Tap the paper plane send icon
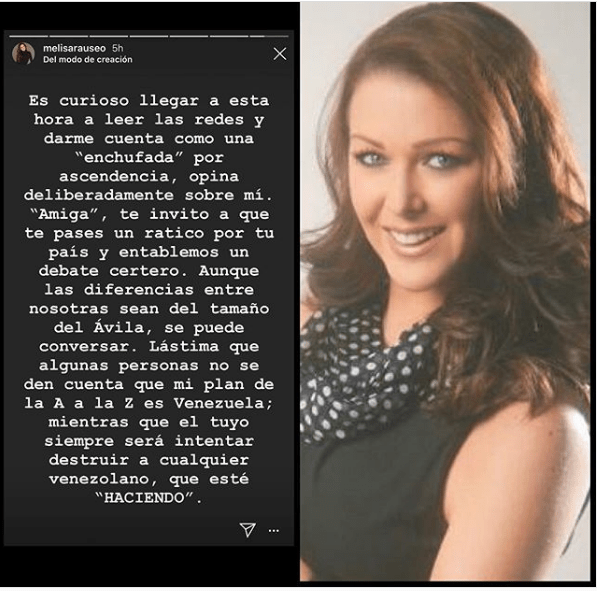The width and height of the screenshot is (597, 591). 247,530
